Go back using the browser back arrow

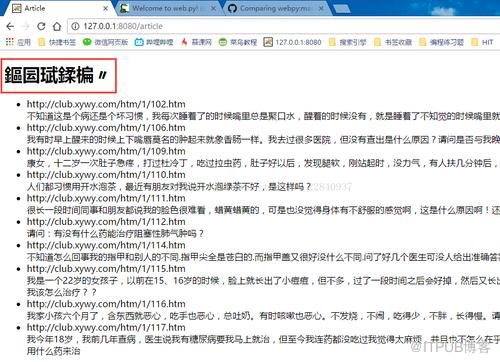tap(10, 26)
